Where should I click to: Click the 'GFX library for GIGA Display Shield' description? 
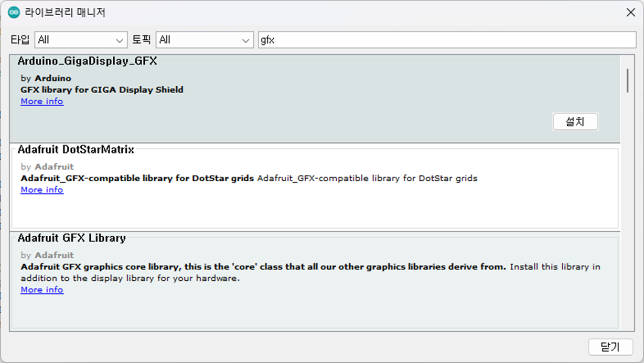pyautogui.click(x=102, y=90)
